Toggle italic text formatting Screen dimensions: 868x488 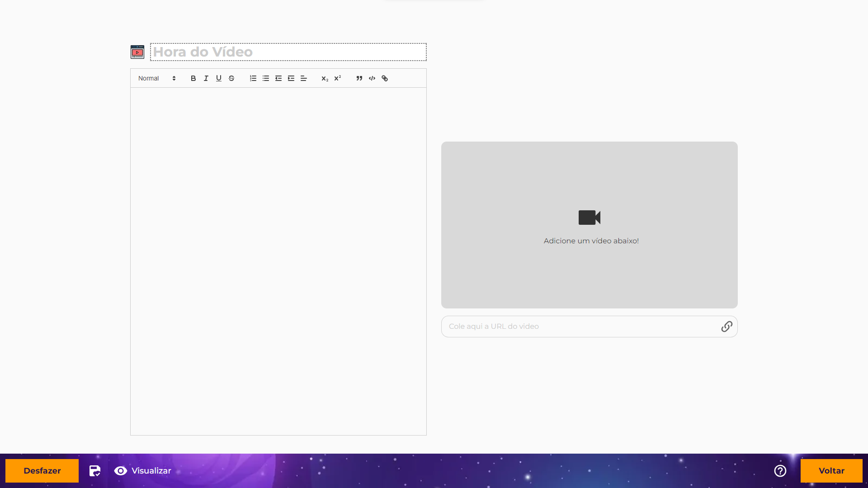[206, 78]
